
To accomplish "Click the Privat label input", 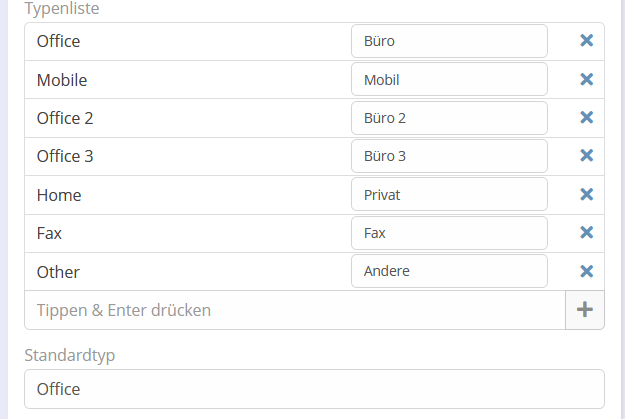I will (x=449, y=194).
